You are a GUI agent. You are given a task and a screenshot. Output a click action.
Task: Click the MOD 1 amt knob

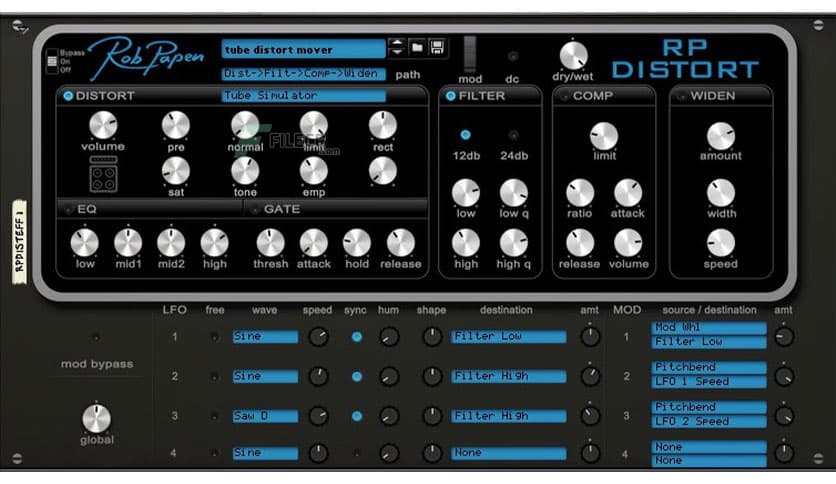[x=784, y=337]
